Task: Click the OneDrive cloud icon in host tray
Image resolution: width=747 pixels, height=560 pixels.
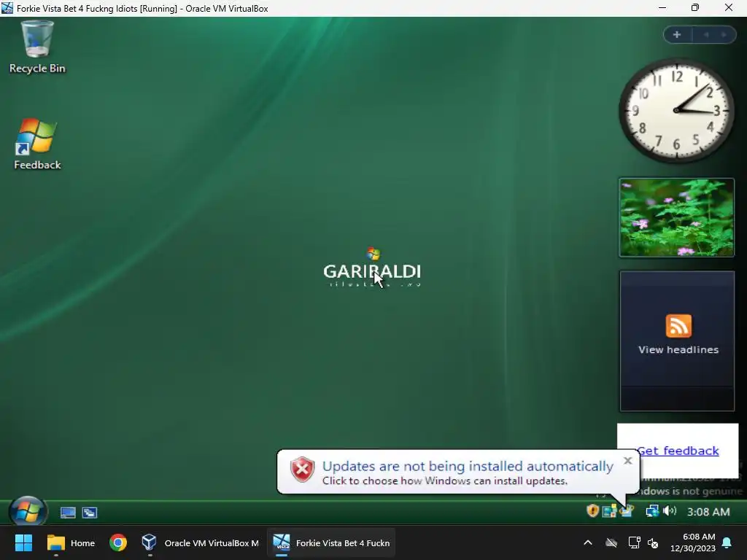Action: pyautogui.click(x=611, y=542)
